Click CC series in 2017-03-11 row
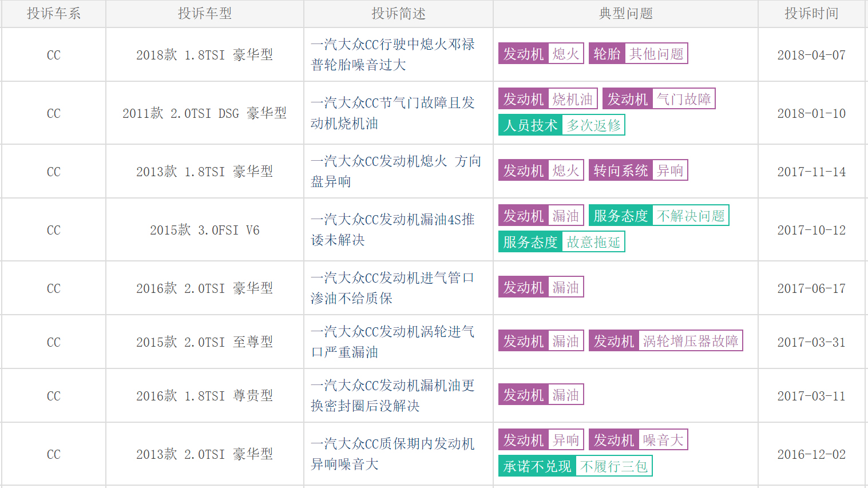 54,396
